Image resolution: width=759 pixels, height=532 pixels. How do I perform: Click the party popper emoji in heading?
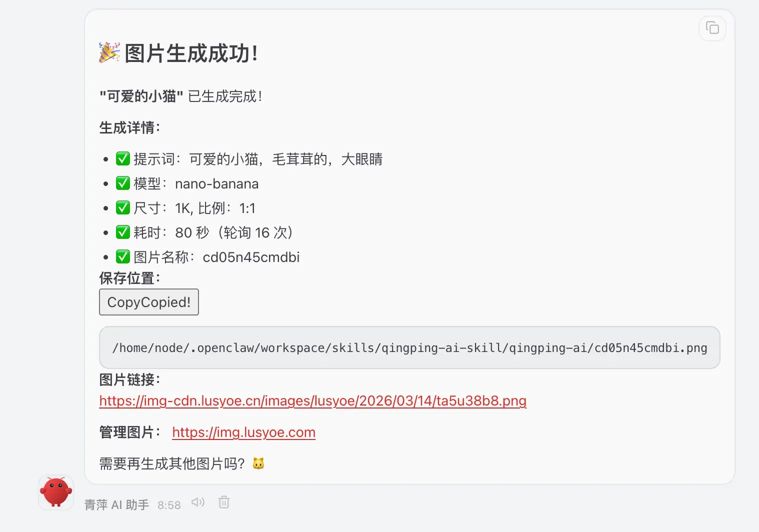pyautogui.click(x=109, y=52)
